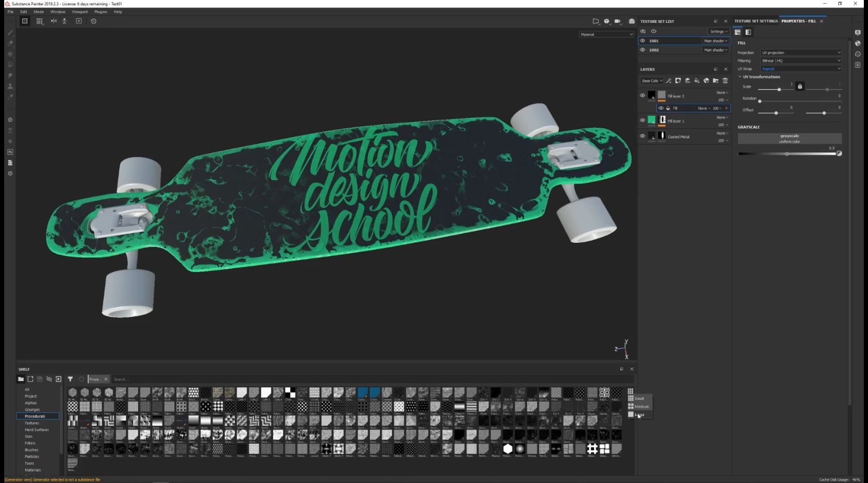Image resolution: width=868 pixels, height=483 pixels.
Task: Open the Edit menu
Action: click(x=23, y=11)
